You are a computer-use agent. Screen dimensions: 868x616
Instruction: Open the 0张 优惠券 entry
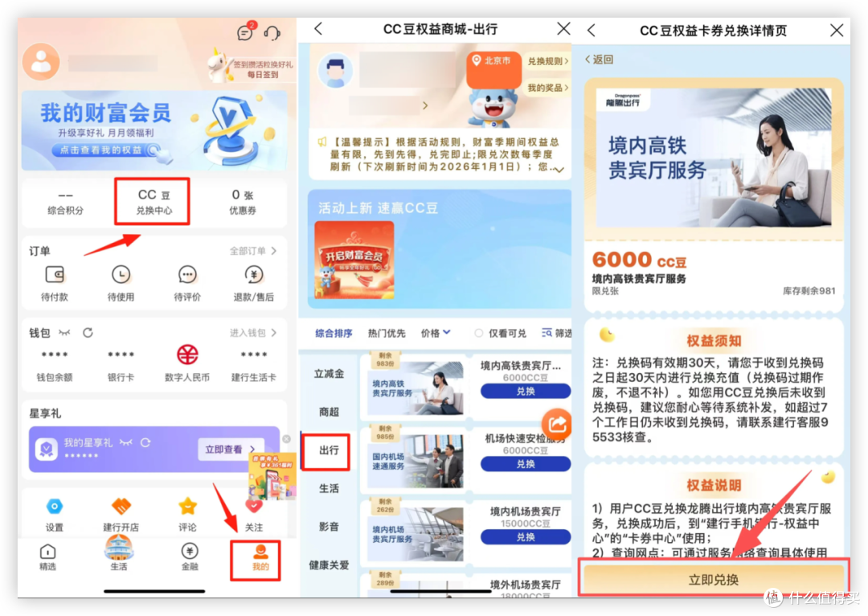coord(243,202)
